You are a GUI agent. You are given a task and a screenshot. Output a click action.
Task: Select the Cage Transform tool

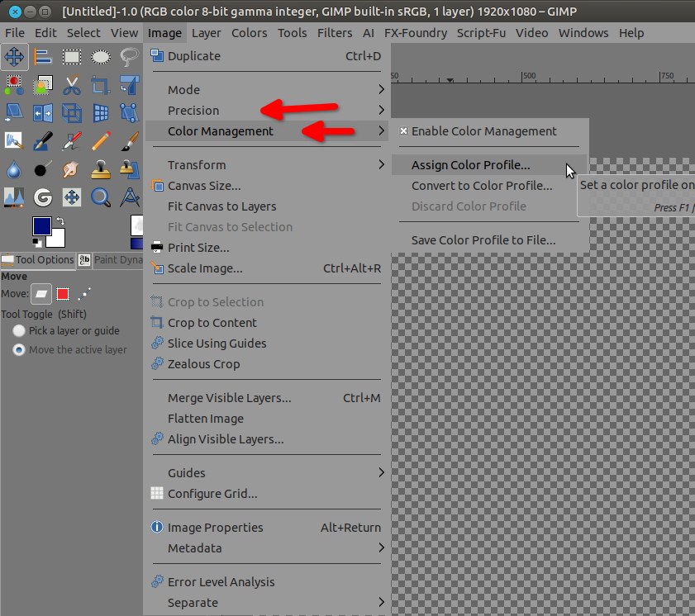point(130,113)
